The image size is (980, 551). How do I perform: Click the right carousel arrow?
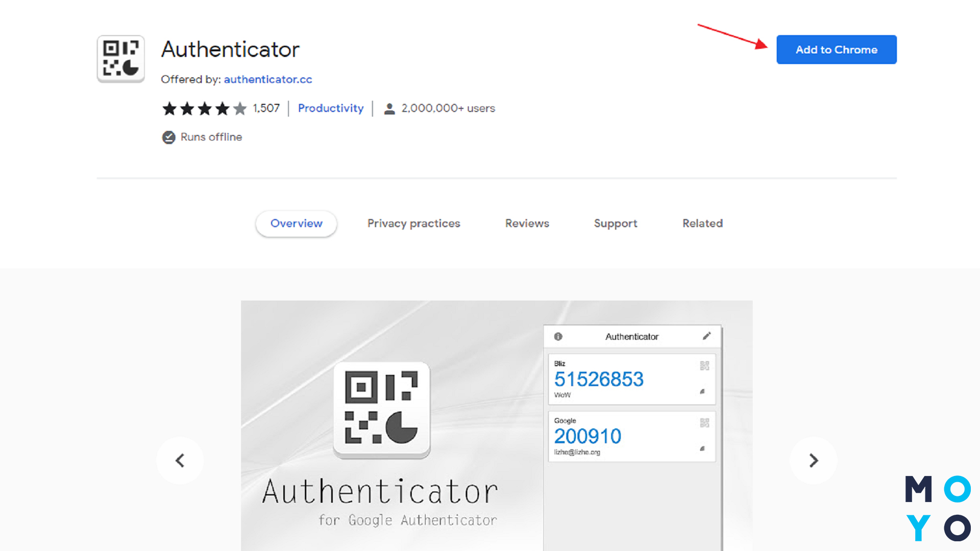click(x=813, y=460)
